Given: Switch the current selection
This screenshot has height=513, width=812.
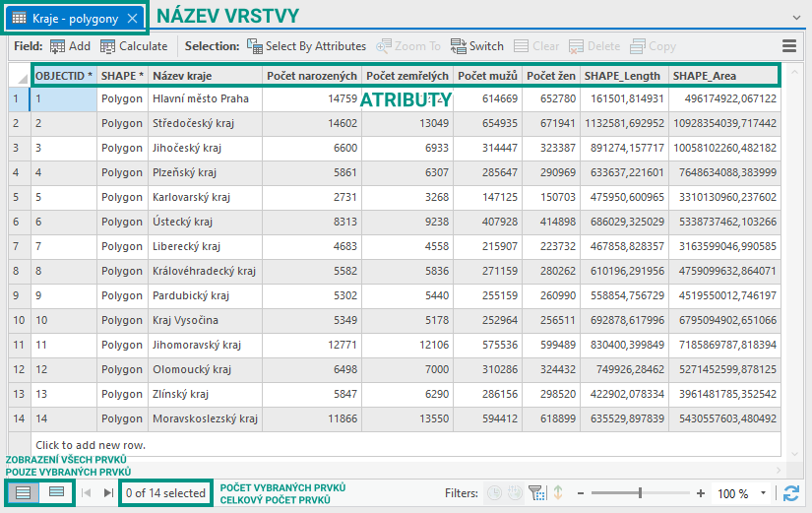Looking at the screenshot, I should coord(477,46).
